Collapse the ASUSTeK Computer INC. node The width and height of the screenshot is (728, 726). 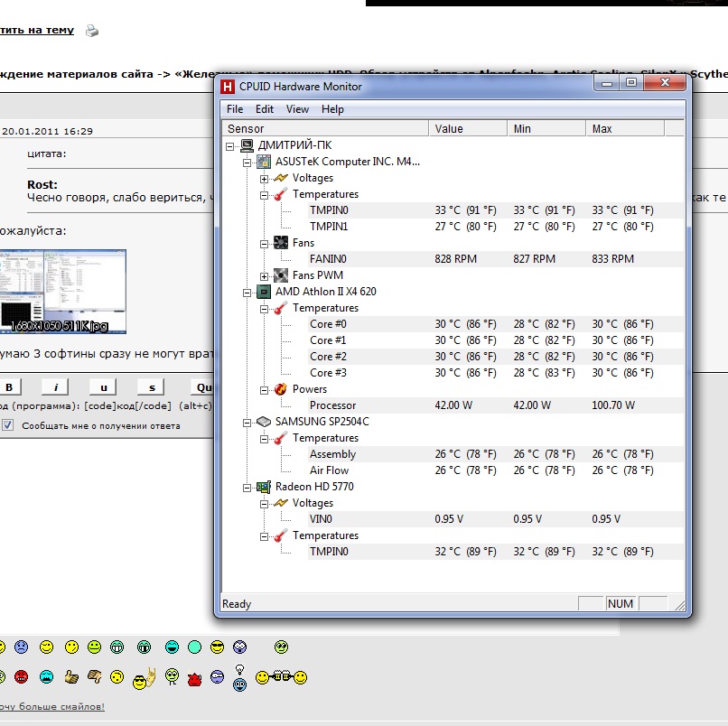tap(247, 163)
